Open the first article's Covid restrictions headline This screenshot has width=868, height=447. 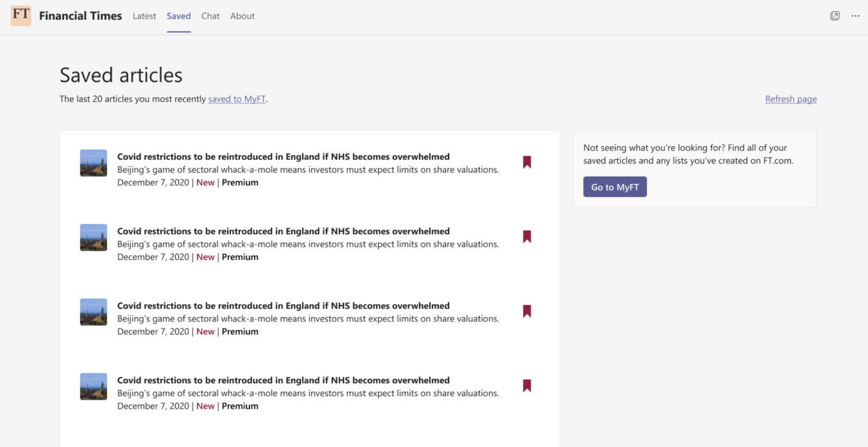[x=283, y=157]
